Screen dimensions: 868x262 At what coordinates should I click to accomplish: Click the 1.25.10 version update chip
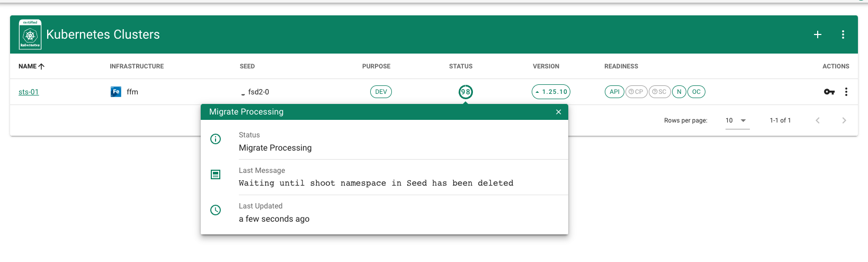(551, 92)
